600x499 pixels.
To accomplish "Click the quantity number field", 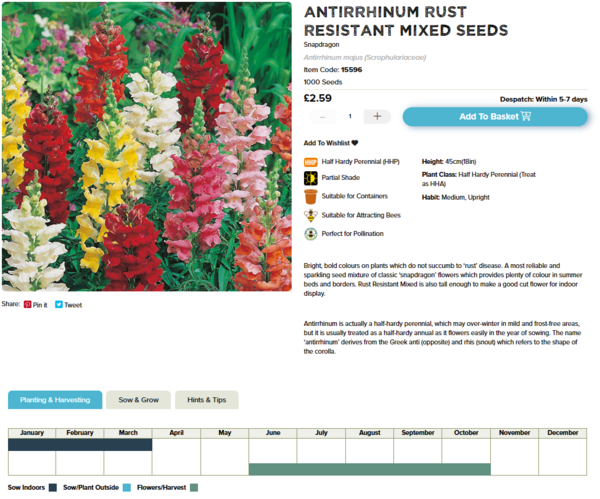I will (349, 116).
